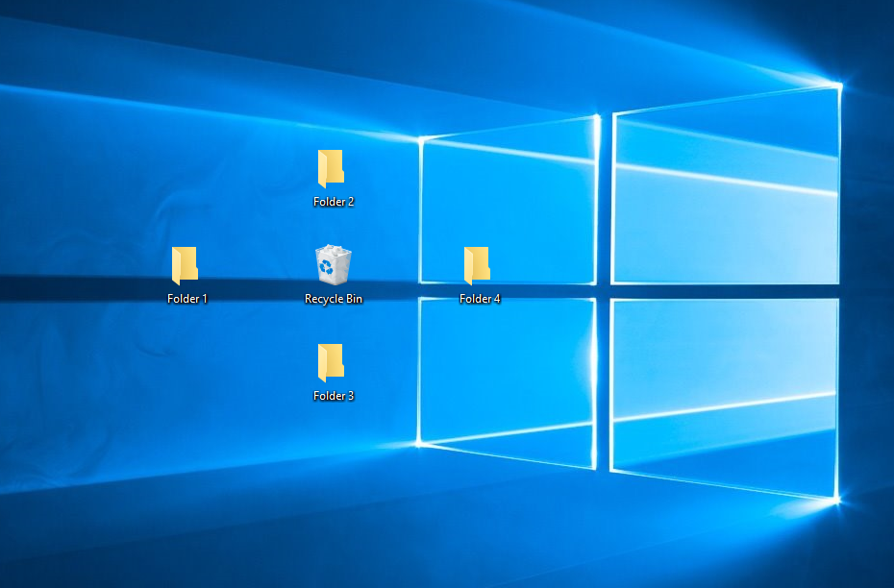Click the 'Recycle Bin' label text
The height and width of the screenshot is (588, 894).
pyautogui.click(x=334, y=299)
